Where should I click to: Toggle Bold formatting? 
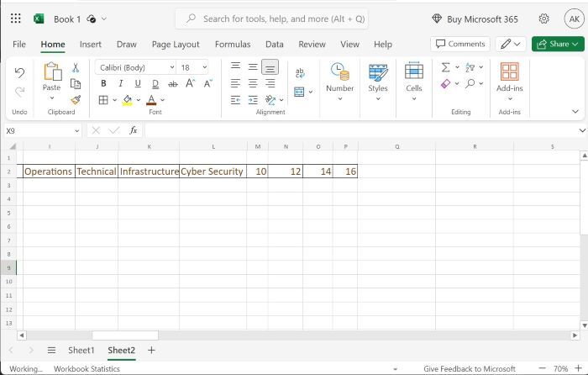(103, 83)
